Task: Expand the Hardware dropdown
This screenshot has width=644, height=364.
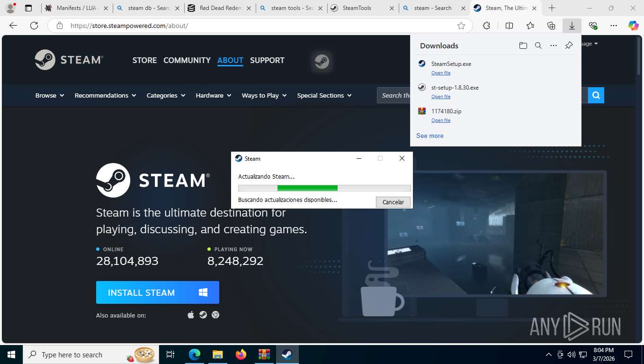Action: (214, 95)
